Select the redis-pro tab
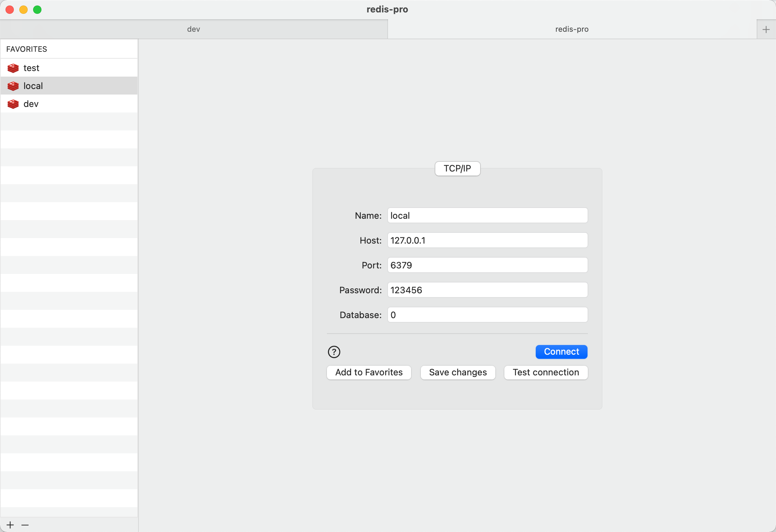Image resolution: width=776 pixels, height=532 pixels. [x=572, y=29]
